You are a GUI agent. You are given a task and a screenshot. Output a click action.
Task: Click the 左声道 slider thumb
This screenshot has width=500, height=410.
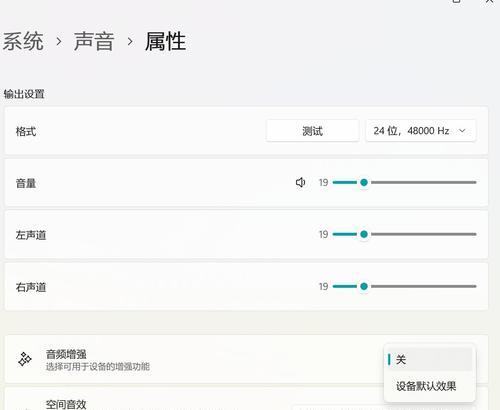tap(364, 234)
